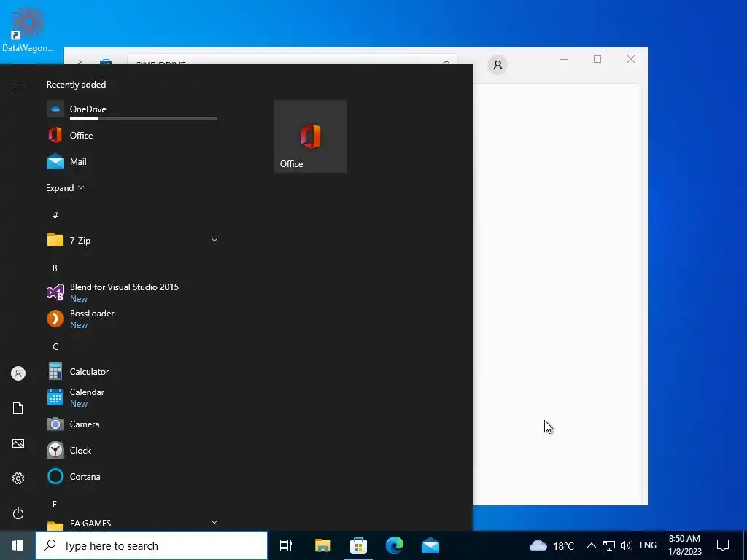Expand the Recently added list

65,188
